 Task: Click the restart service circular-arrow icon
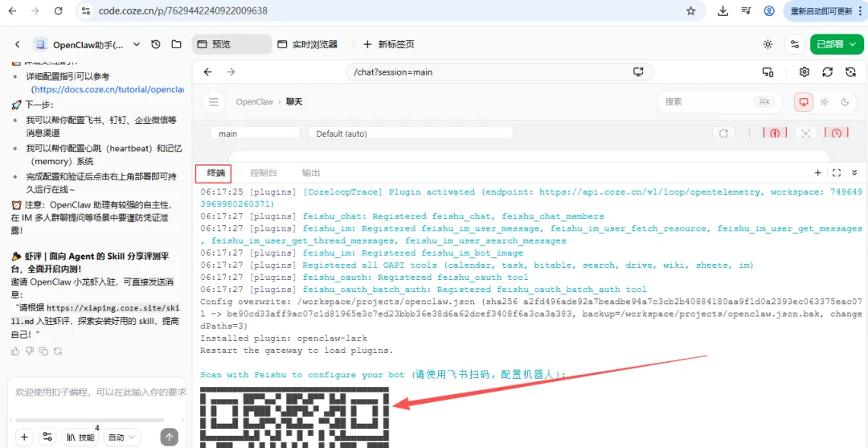pyautogui.click(x=851, y=72)
